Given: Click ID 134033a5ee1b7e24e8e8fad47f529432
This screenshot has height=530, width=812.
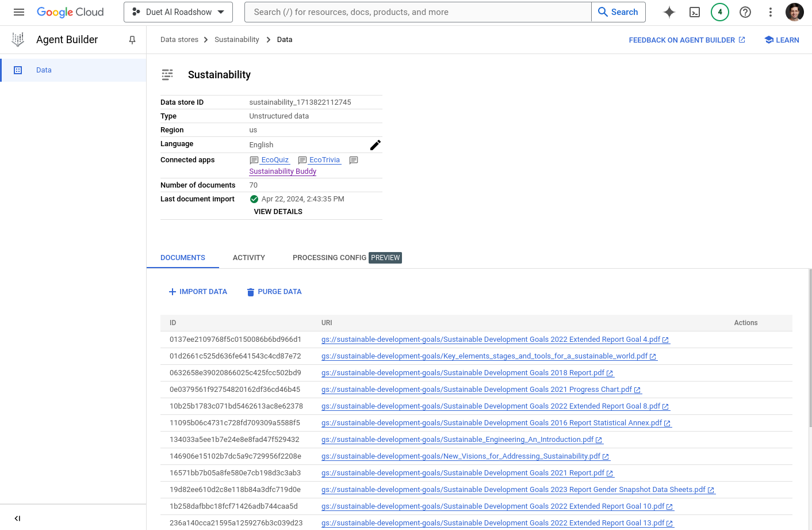Looking at the screenshot, I should (235, 440).
